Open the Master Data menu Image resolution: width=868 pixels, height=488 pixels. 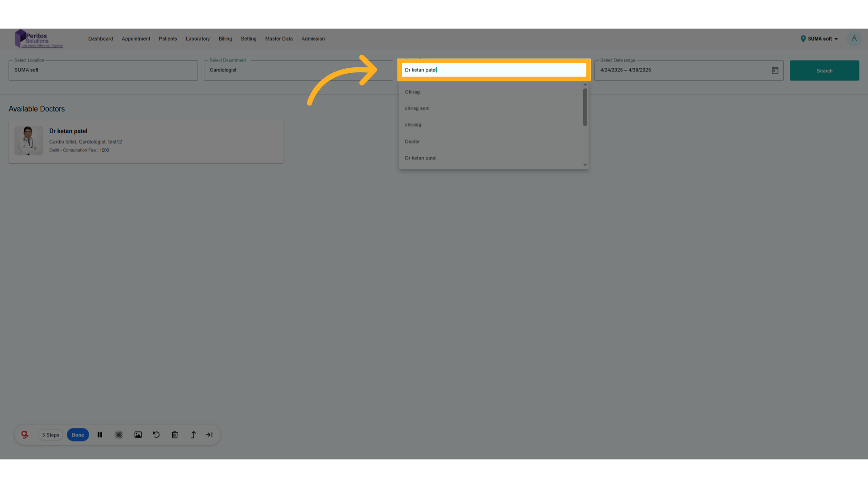278,39
